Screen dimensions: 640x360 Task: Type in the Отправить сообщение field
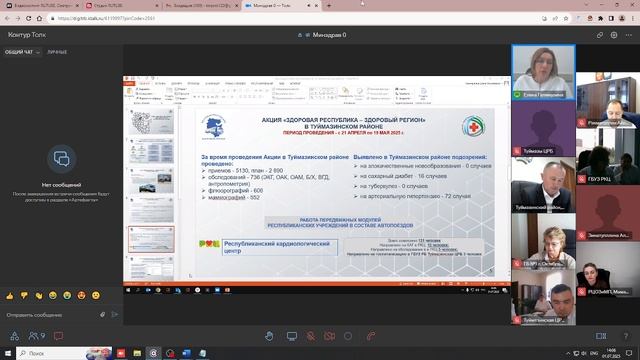click(51, 315)
